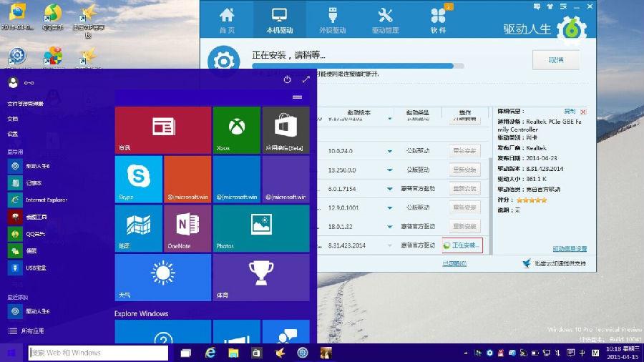Open File Explorer from the taskbar
The width and height of the screenshot is (644, 362).
pos(233,353)
